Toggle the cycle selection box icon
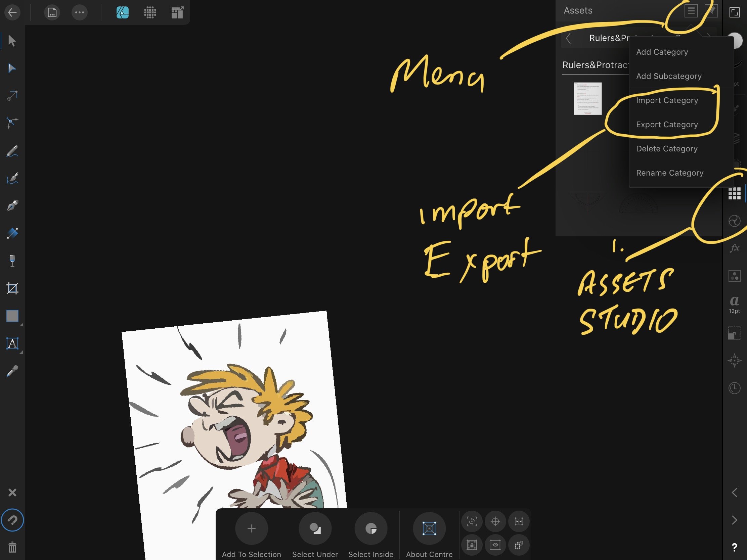This screenshot has width=747, height=560. tap(472, 521)
